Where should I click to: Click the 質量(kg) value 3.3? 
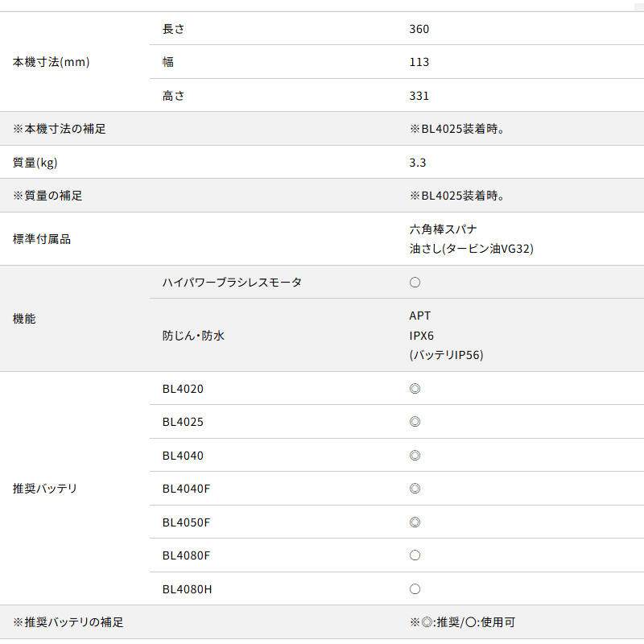[418, 163]
